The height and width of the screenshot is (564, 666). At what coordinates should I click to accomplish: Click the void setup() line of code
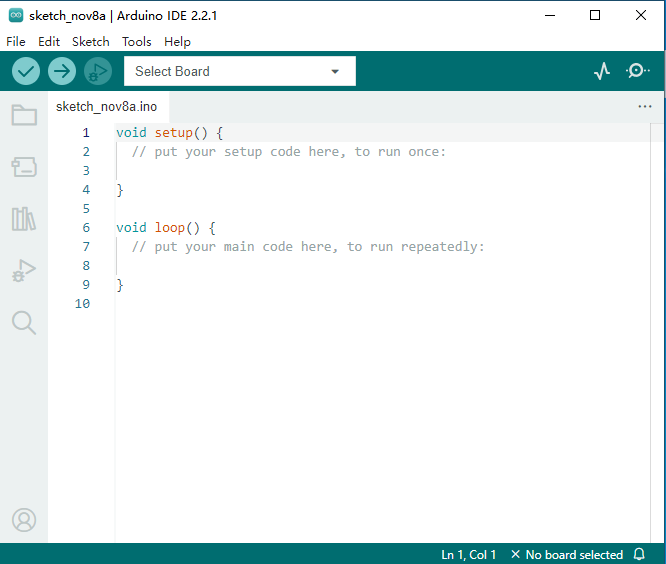coord(169,133)
